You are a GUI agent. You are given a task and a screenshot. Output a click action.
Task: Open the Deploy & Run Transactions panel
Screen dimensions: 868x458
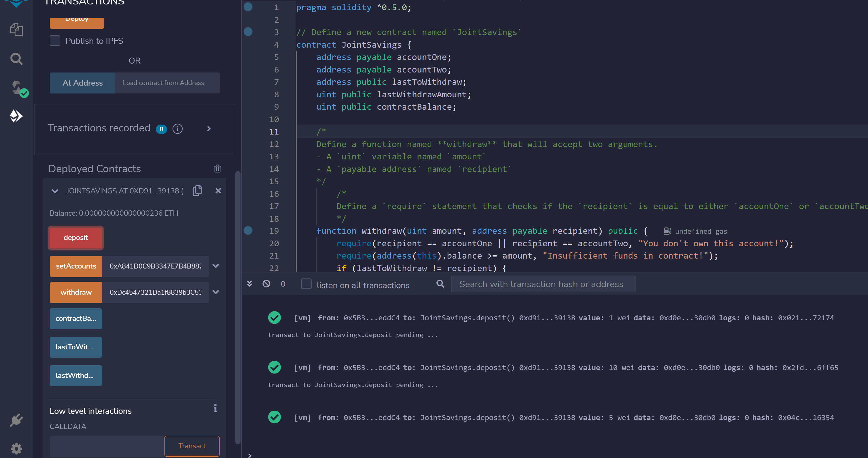pos(16,116)
